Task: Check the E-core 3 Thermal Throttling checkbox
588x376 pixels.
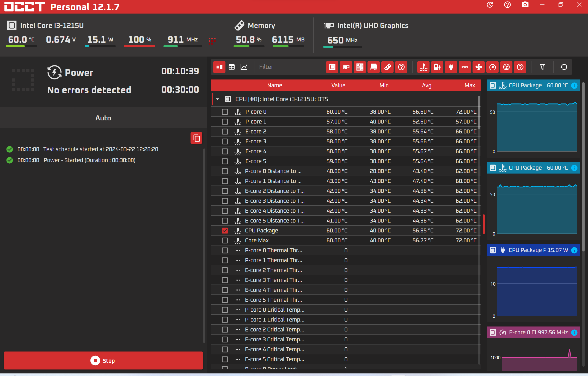Action: 225,280
